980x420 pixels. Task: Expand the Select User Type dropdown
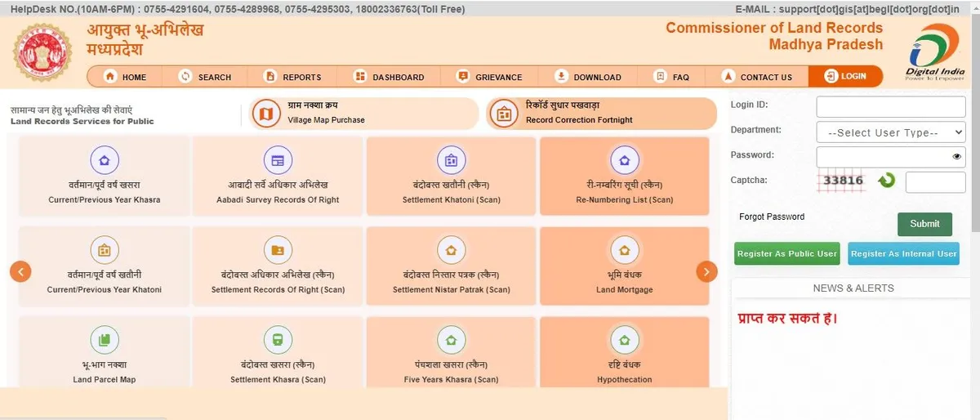click(x=890, y=132)
